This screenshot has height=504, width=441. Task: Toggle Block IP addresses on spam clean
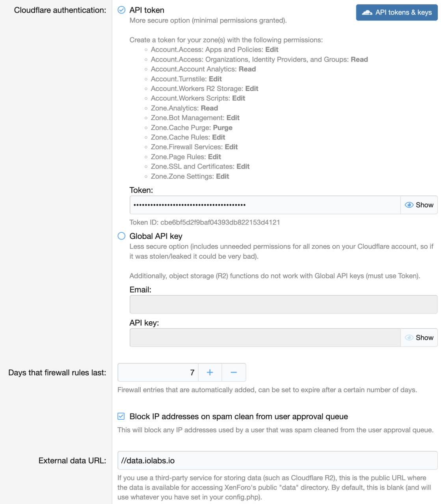(121, 417)
